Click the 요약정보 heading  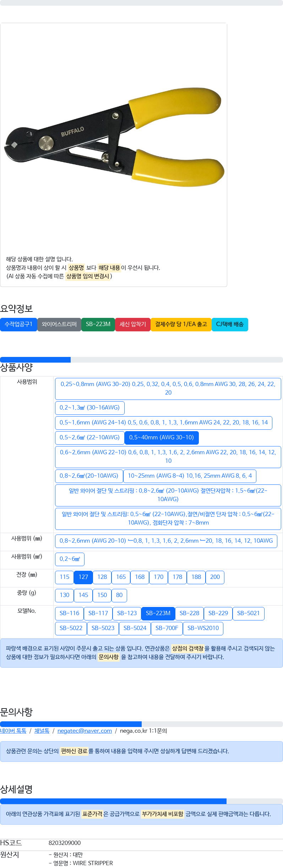pyautogui.click(x=16, y=309)
